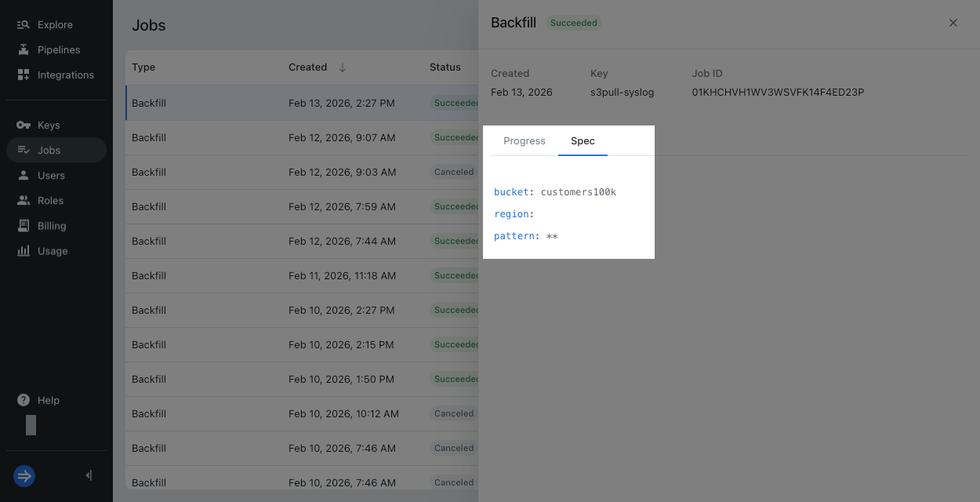Click the Keys key icon

24,125
